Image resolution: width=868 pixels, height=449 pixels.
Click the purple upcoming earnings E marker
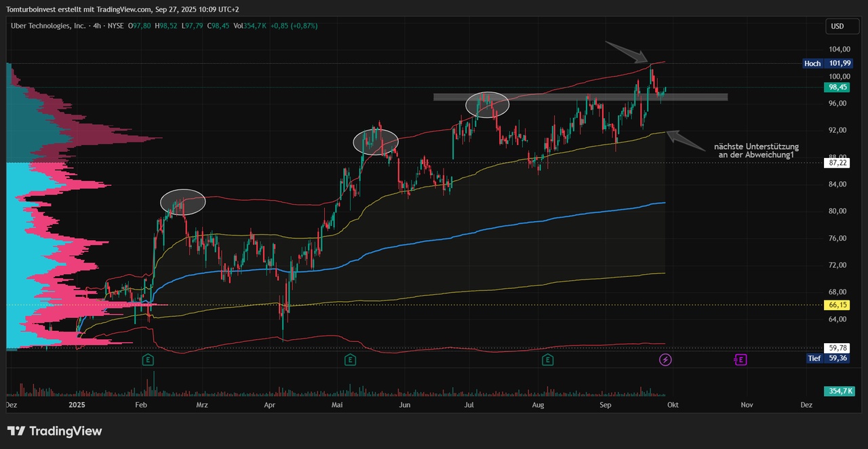coord(741,359)
